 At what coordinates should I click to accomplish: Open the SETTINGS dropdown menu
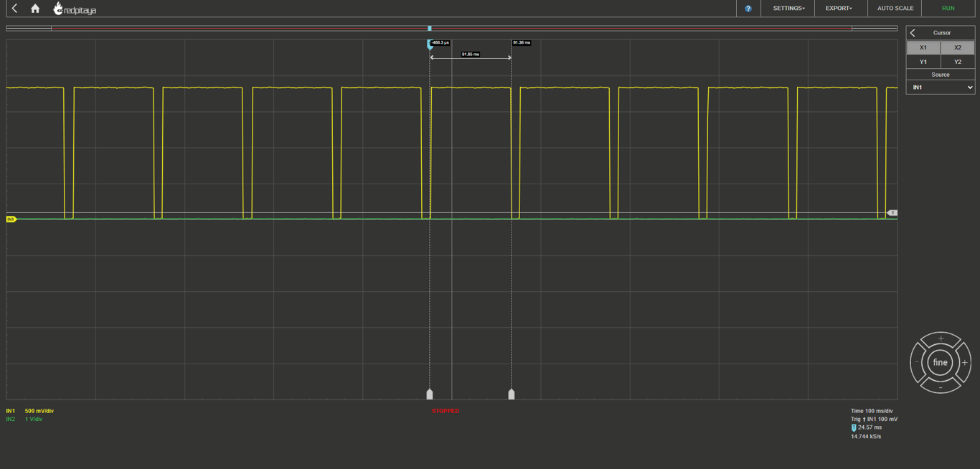pos(788,9)
